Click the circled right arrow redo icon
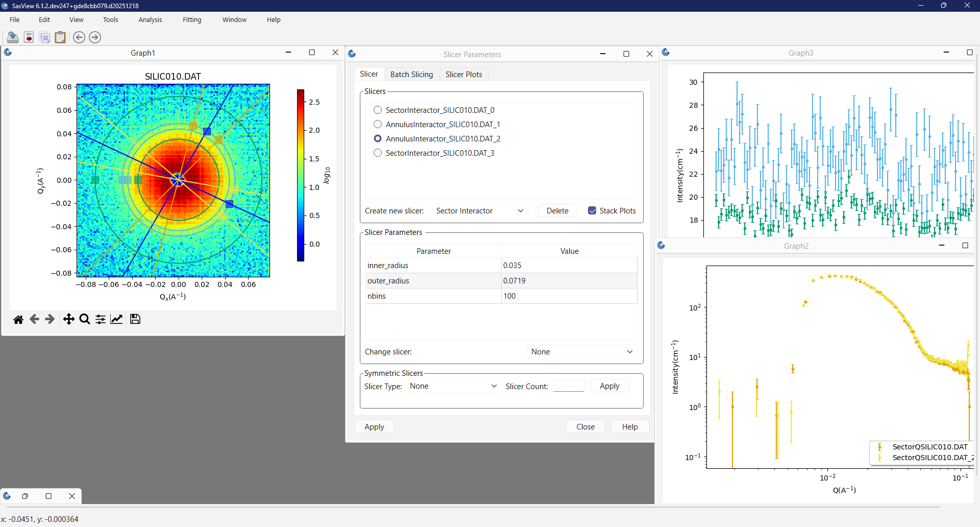This screenshot has height=527, width=980. point(95,37)
